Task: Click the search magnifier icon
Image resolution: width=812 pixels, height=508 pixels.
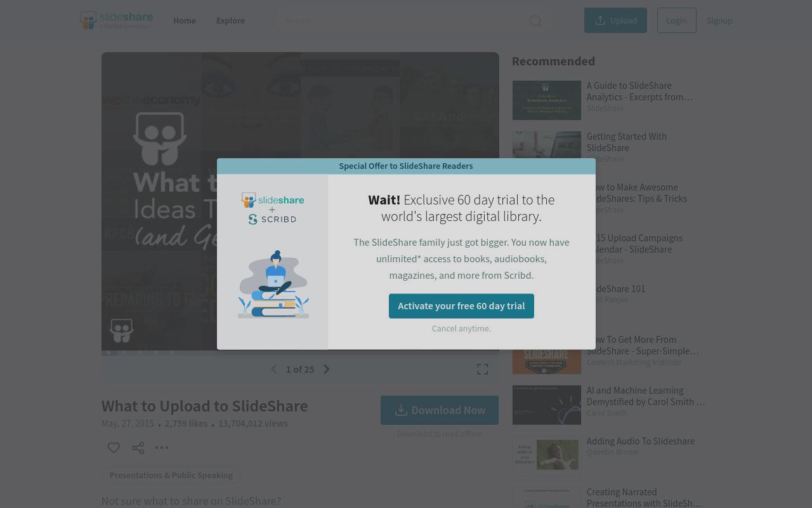Action: [x=535, y=21]
